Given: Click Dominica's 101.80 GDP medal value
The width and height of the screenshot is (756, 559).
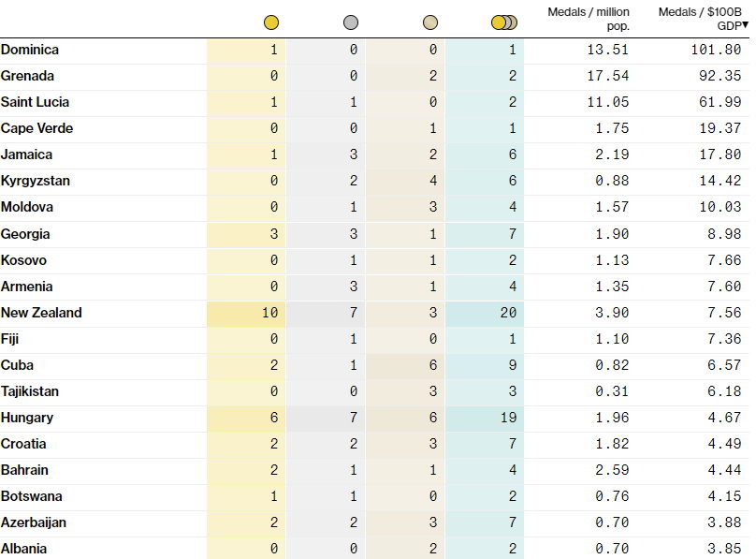Looking at the screenshot, I should [716, 50].
